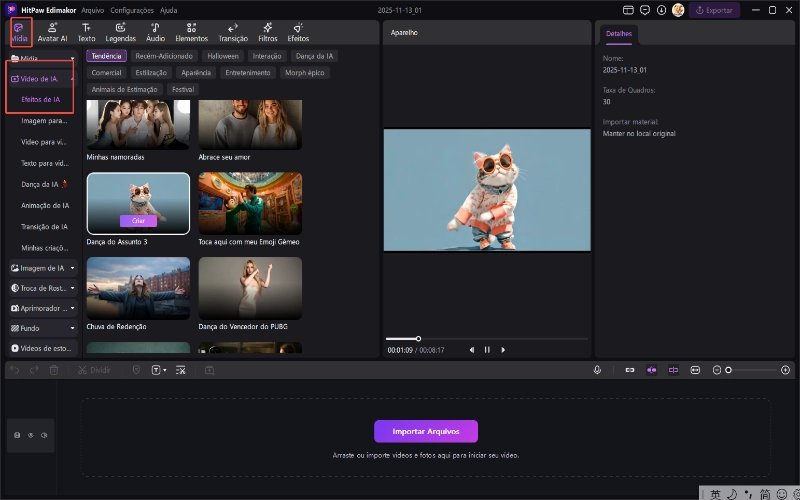This screenshot has height=500, width=800.
Task: Open the Arquivo menu
Action: [x=93, y=9]
